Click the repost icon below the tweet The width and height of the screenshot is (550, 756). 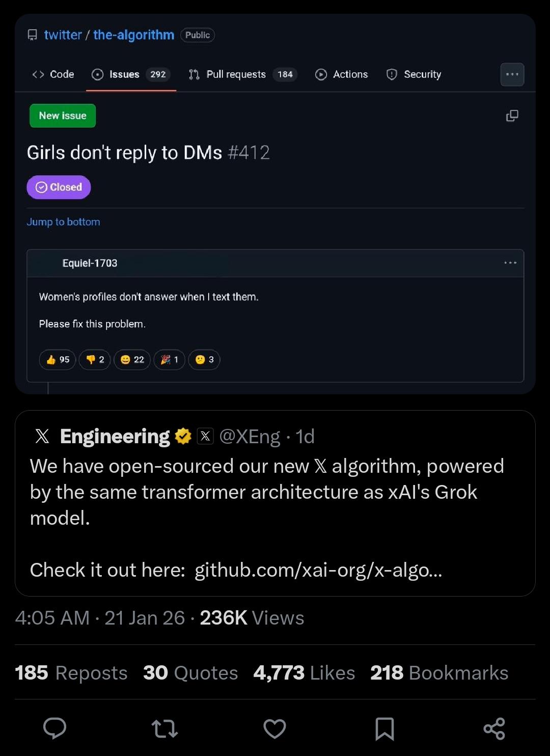(x=164, y=728)
